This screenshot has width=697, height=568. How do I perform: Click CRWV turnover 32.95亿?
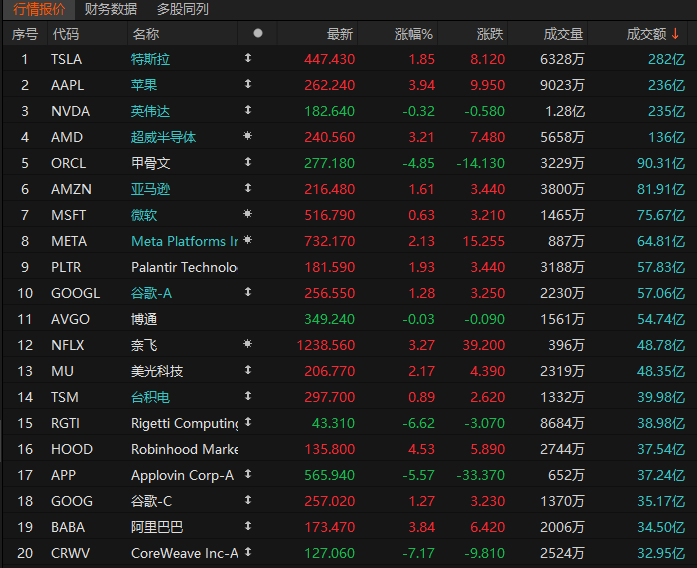661,553
